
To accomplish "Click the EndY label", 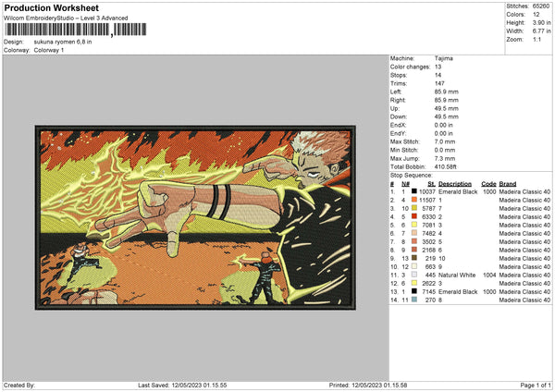I will pos(398,133).
